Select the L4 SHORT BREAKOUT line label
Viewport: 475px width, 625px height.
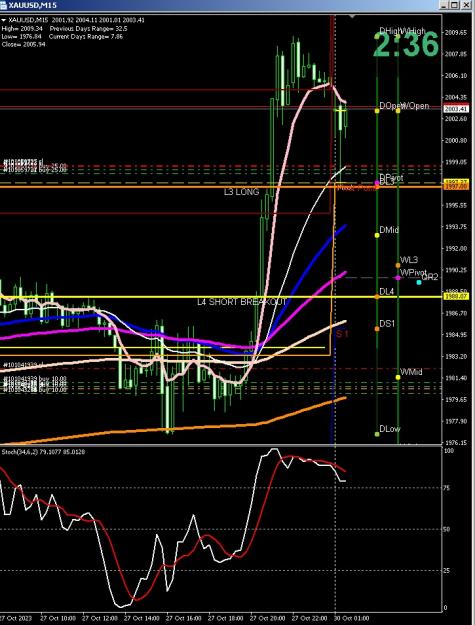tap(242, 302)
